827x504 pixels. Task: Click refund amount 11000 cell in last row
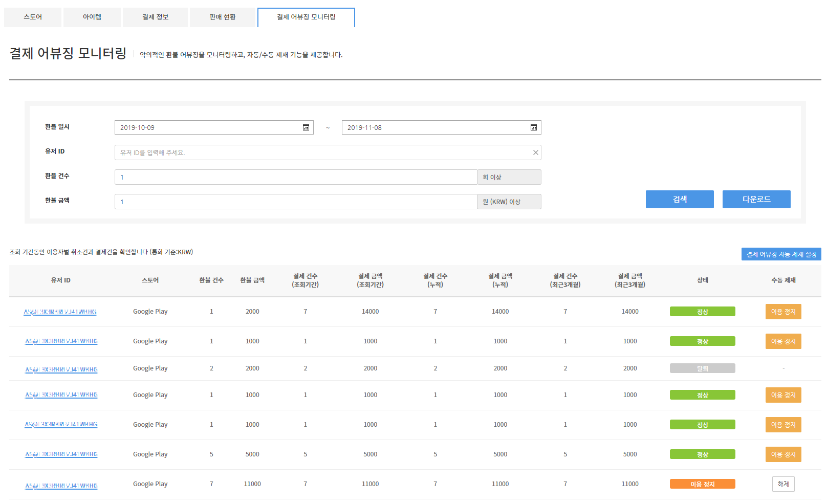click(252, 484)
